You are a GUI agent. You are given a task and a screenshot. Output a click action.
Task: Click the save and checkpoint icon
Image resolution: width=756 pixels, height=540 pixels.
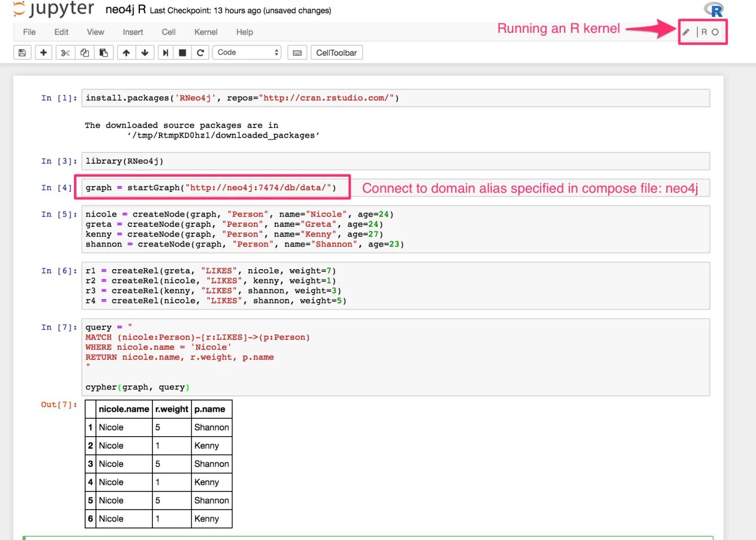[22, 52]
